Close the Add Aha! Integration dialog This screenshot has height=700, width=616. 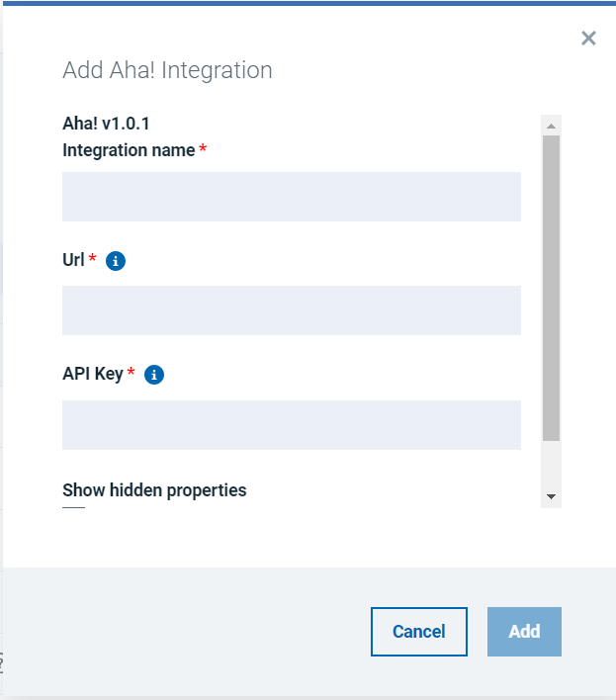(x=588, y=39)
